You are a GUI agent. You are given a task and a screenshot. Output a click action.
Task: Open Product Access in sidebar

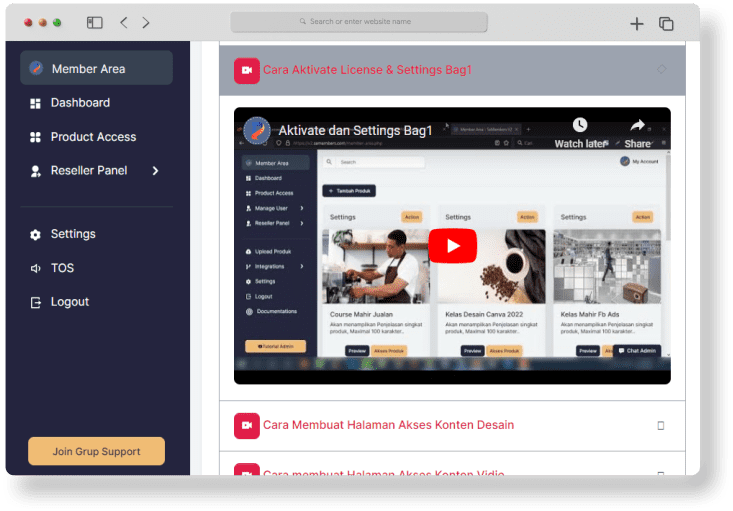tap(93, 137)
